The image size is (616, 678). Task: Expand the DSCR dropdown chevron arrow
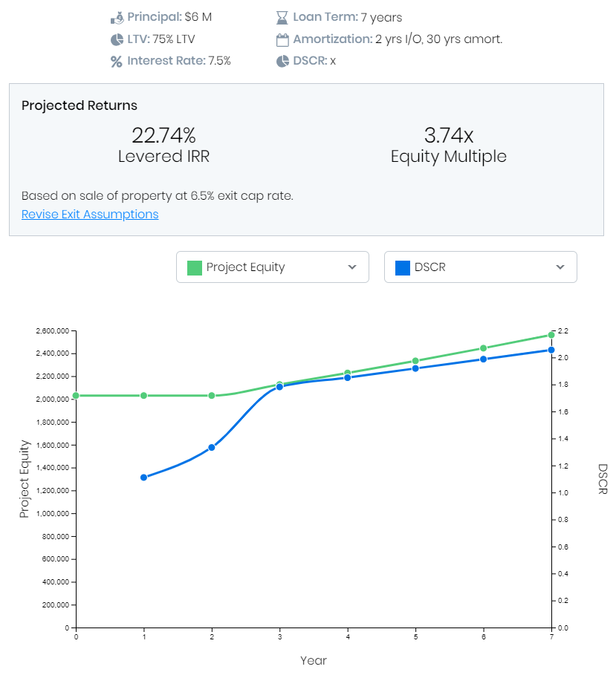560,267
